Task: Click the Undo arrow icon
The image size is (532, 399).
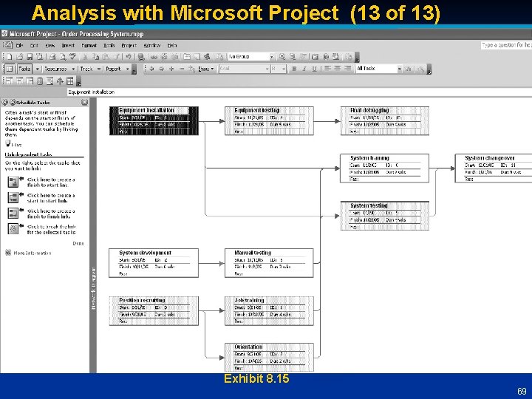Action: point(128,57)
